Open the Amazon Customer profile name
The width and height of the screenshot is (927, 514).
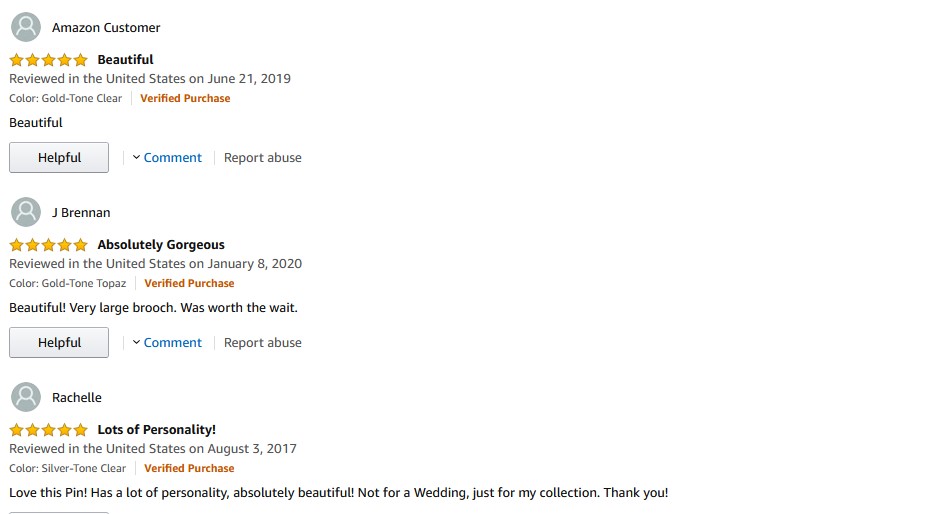(106, 28)
